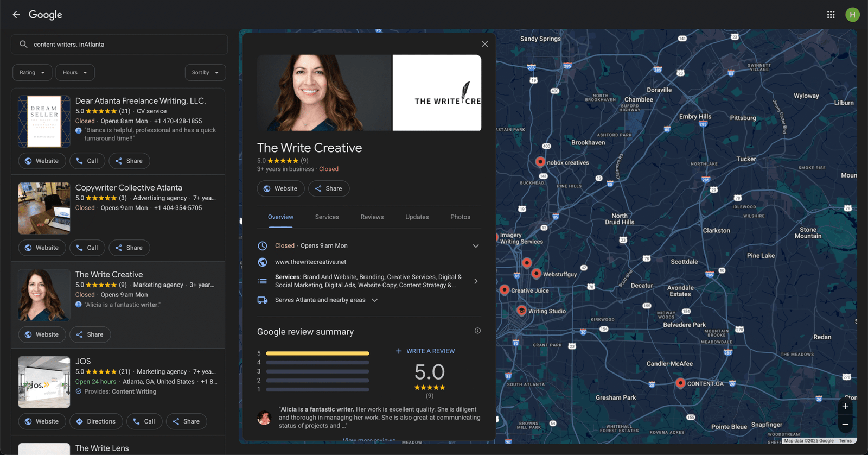The image size is (868, 455).
Task: Open Website button in details panel
Action: (x=280, y=189)
